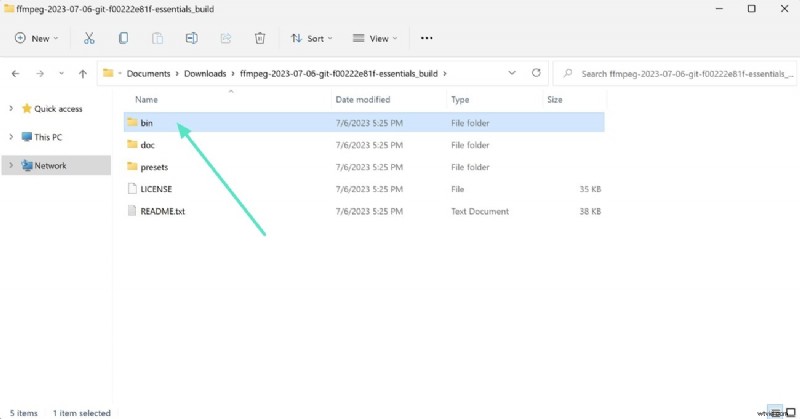
Task: Click the search box for this folder
Action: (678, 73)
